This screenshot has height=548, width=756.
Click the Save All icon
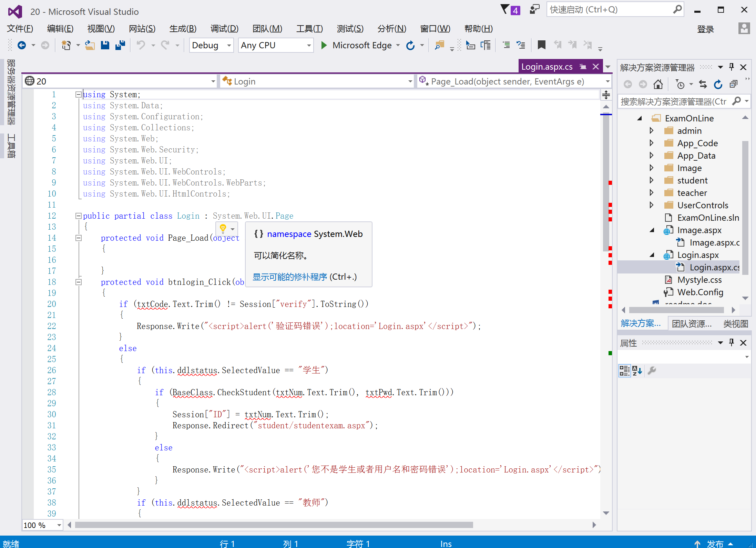pos(120,45)
